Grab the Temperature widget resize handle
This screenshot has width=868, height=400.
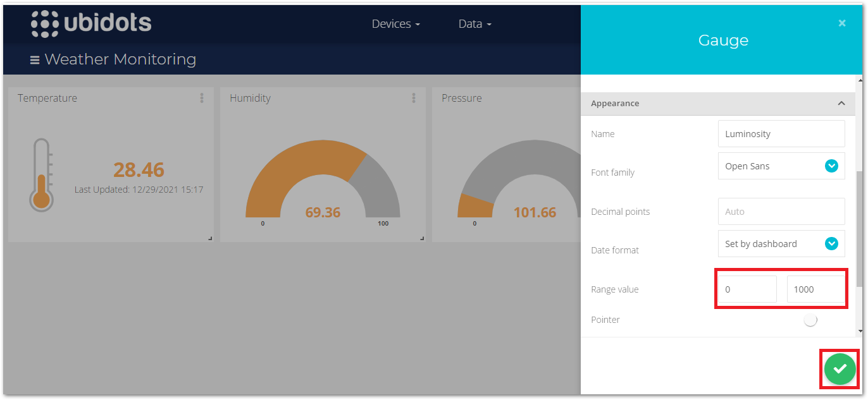pos(210,238)
